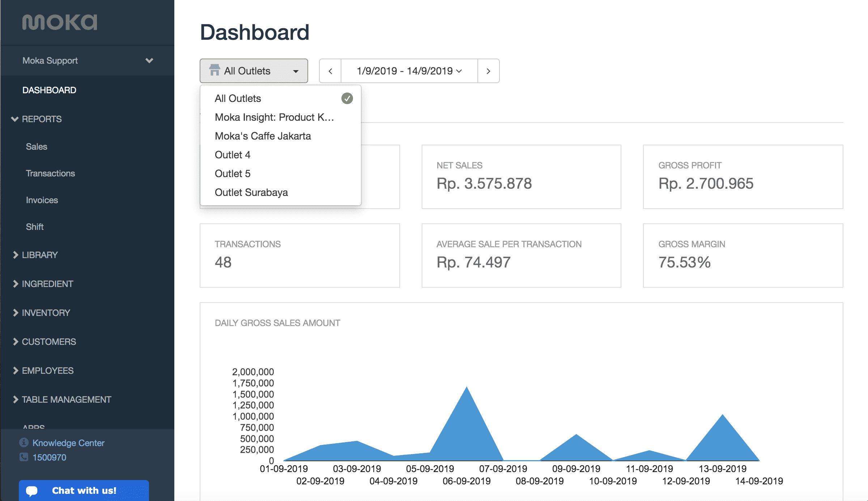Screen dimensions: 868x501
Task: Click the GROSS MARGIN 75.53% card
Action: point(743,256)
